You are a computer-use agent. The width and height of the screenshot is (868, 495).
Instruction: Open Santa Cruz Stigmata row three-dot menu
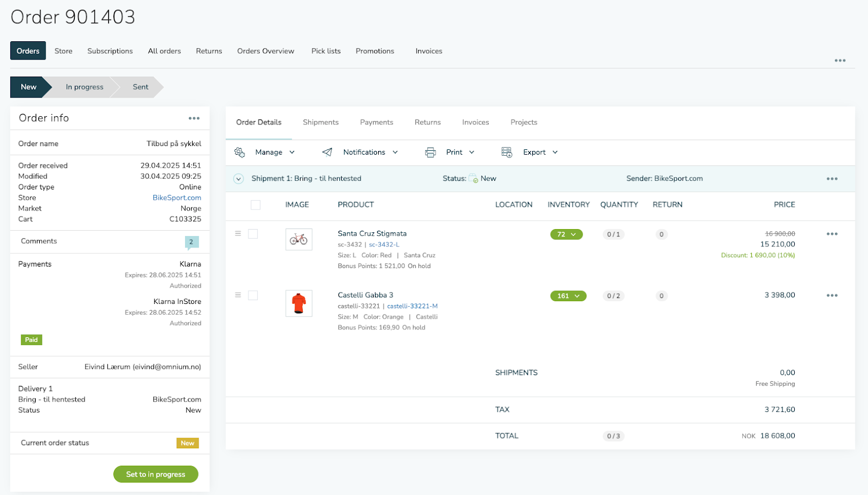[832, 234]
